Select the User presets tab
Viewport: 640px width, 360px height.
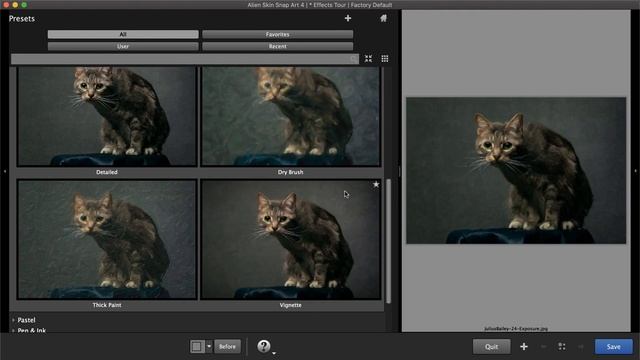123,46
